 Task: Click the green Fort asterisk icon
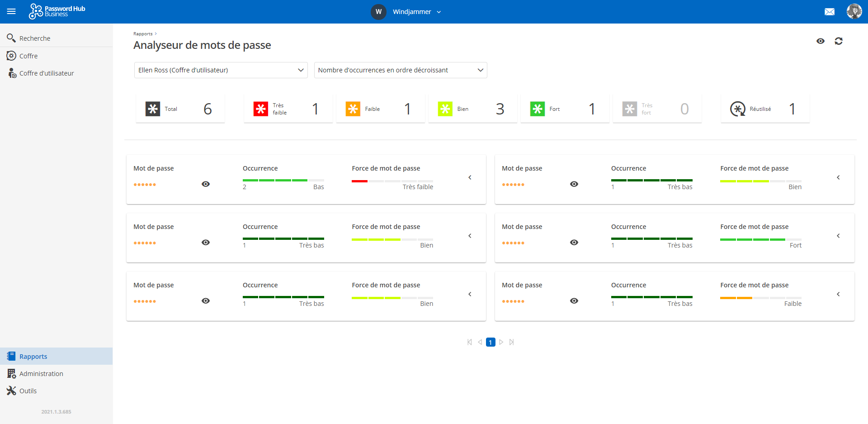click(537, 109)
